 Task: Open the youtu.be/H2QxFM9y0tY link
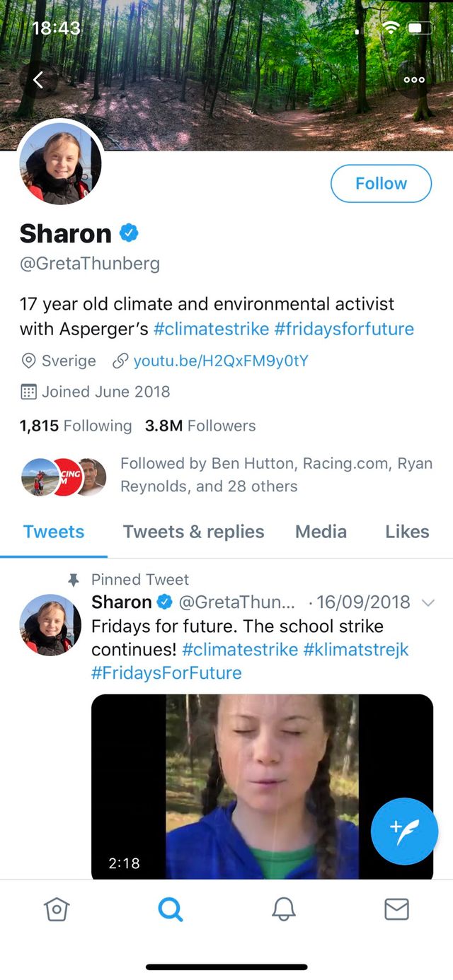coord(220,361)
